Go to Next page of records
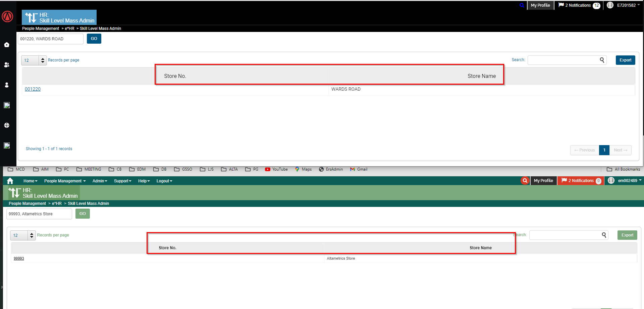The height and width of the screenshot is (309, 644). click(x=621, y=150)
